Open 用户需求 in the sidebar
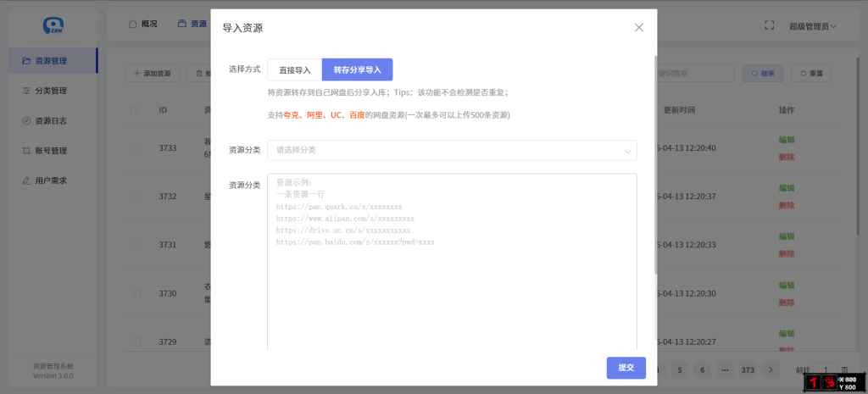 coord(53,180)
